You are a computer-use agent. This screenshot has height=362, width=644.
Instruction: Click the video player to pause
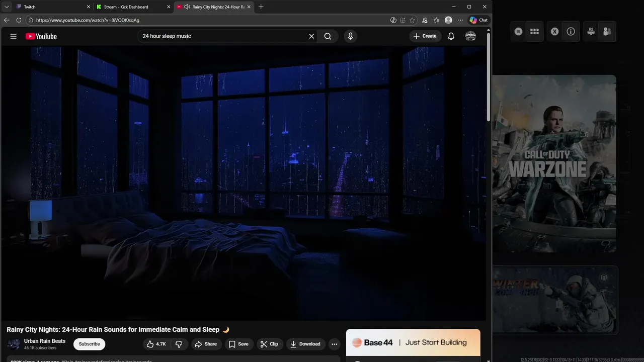click(244, 184)
